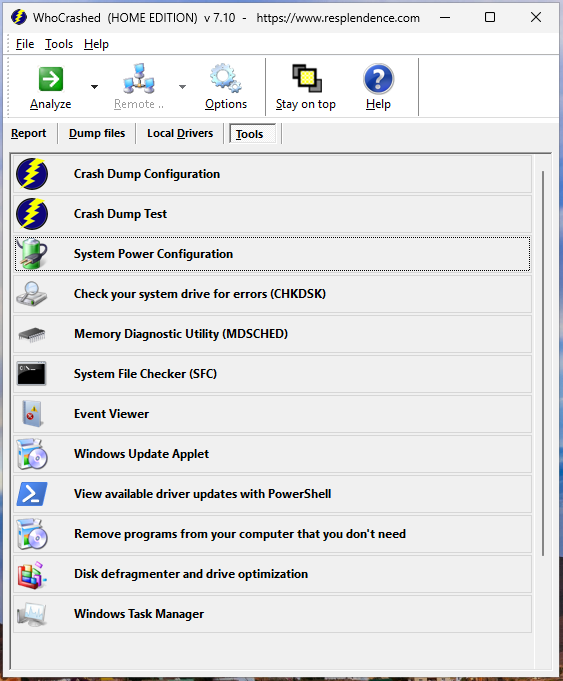Click the Remote toolbar label
Image resolution: width=563 pixels, height=681 pixels.
(139, 104)
